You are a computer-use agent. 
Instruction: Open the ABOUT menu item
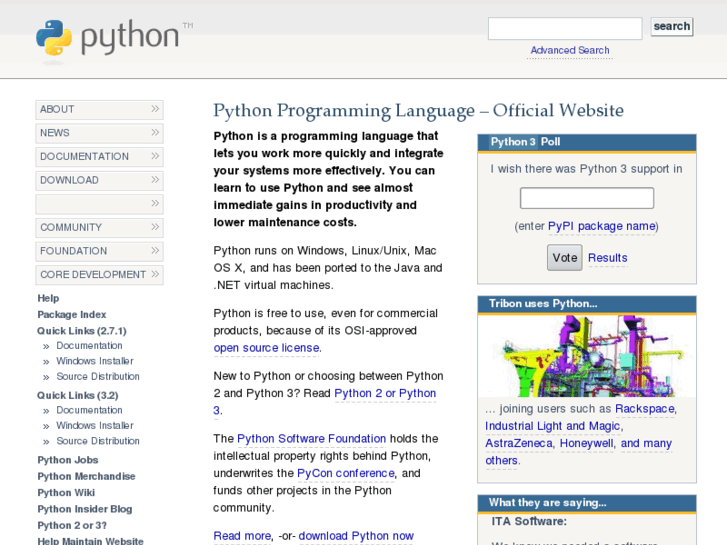pyautogui.click(x=99, y=109)
